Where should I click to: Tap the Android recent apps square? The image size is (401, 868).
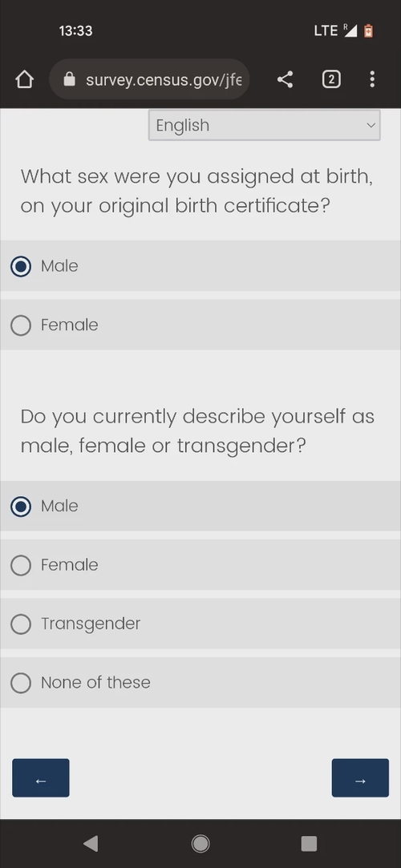(x=309, y=844)
